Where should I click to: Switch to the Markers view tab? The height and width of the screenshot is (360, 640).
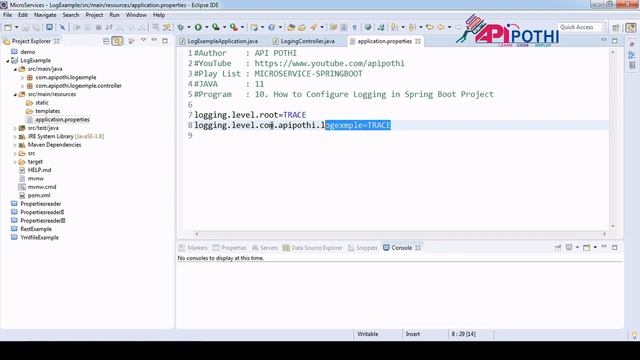point(193,248)
